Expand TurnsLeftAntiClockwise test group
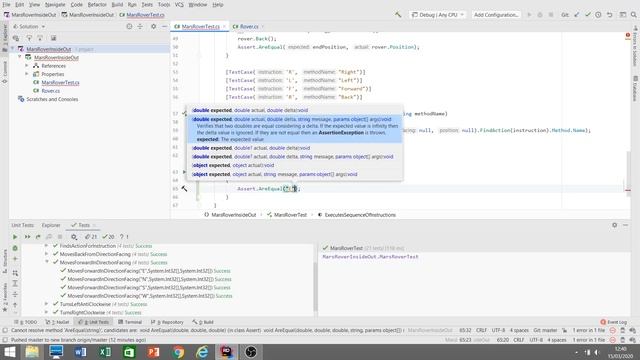This screenshot has height=360, width=640. 46,304
